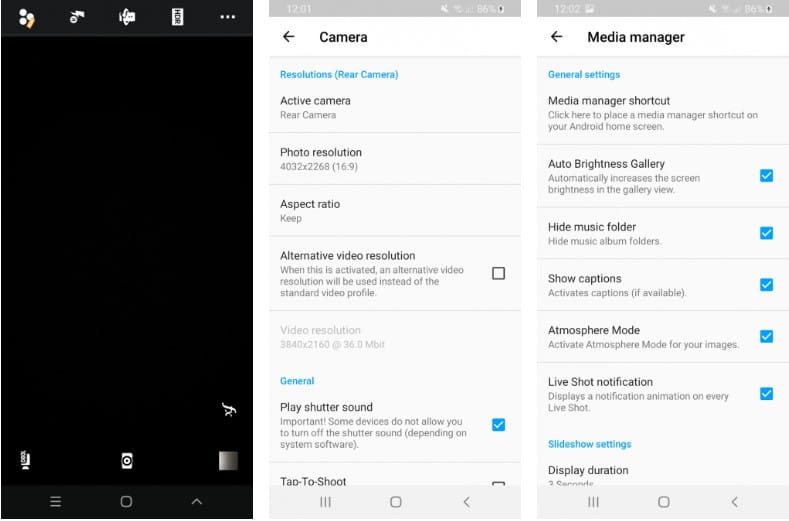This screenshot has height=521, width=789.
Task: Uncheck Auto Brightness Gallery checkbox
Action: tap(766, 176)
